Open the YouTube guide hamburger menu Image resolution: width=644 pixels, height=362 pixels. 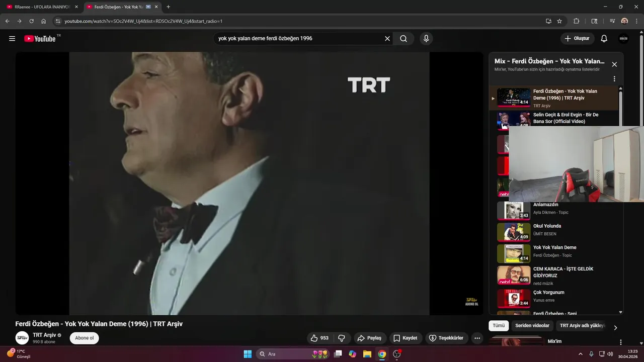coord(12,39)
